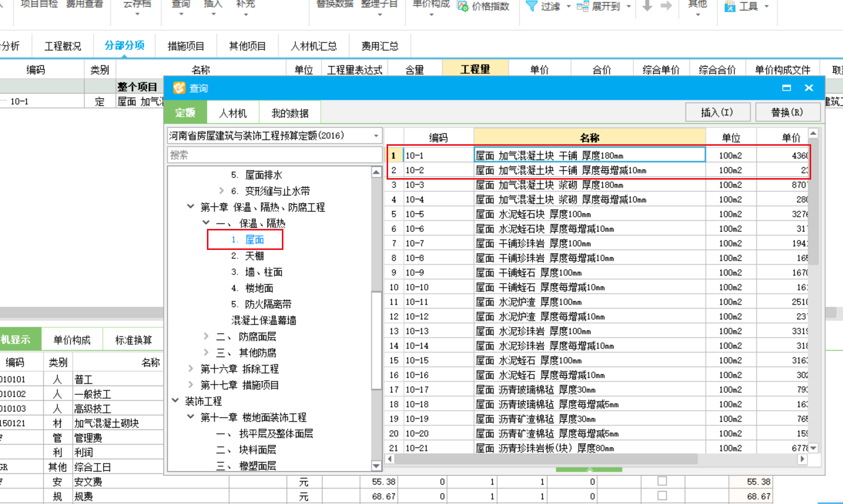This screenshot has width=843, height=504.
Task: Click the 工程量 column header in main table
Action: [x=475, y=69]
